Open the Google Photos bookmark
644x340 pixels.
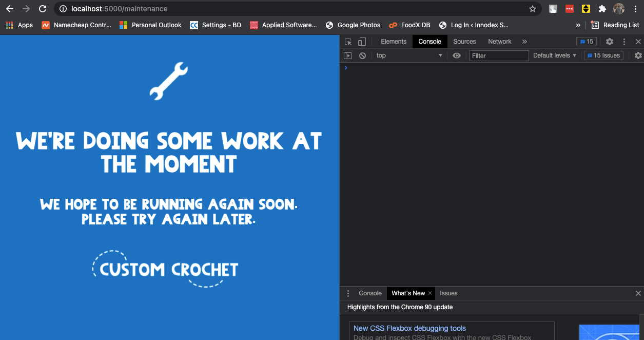[x=353, y=25]
